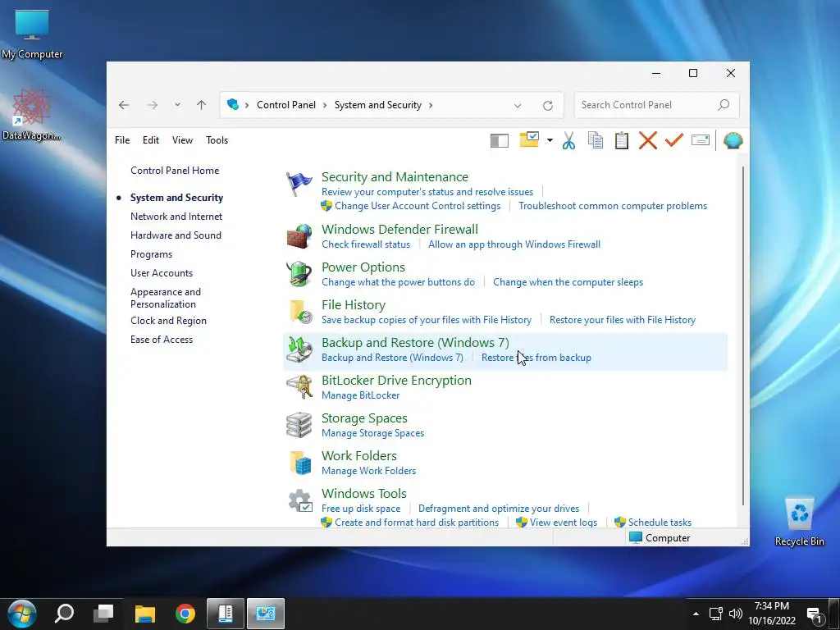This screenshot has width=840, height=630.
Task: Click the taskbar Search magnifier
Action: click(x=64, y=614)
